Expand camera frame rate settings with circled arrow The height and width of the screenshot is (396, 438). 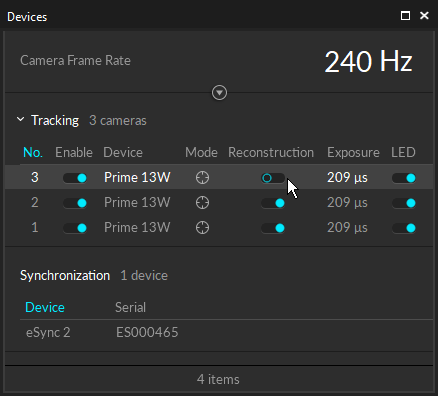tap(219, 93)
